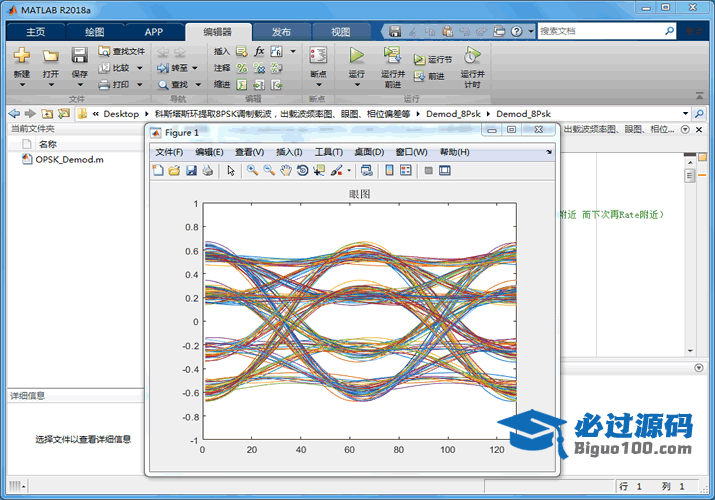Click Open File icon in Figure toolbar
Viewport: 715px width, 500px height.
point(174,170)
